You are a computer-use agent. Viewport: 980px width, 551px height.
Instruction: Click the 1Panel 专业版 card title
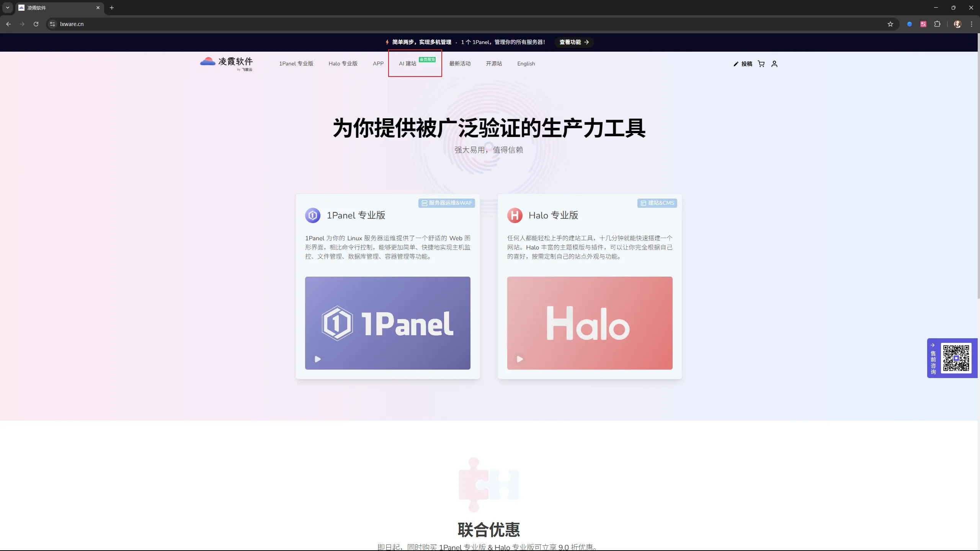(x=356, y=215)
